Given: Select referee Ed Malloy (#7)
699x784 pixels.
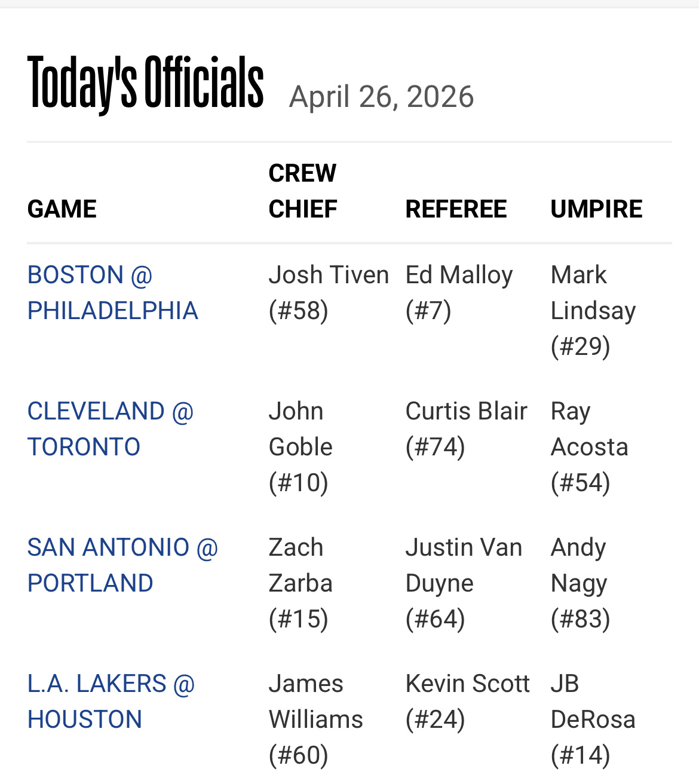Looking at the screenshot, I should point(459,293).
